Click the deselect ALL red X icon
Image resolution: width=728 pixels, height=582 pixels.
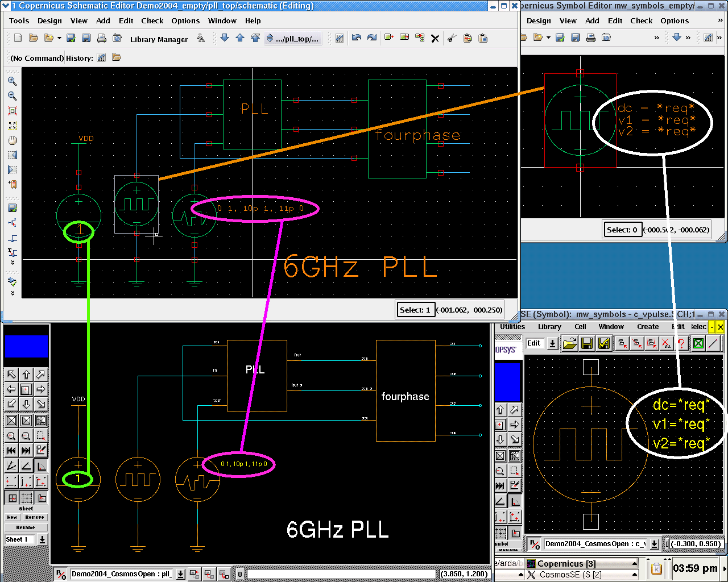(667, 343)
